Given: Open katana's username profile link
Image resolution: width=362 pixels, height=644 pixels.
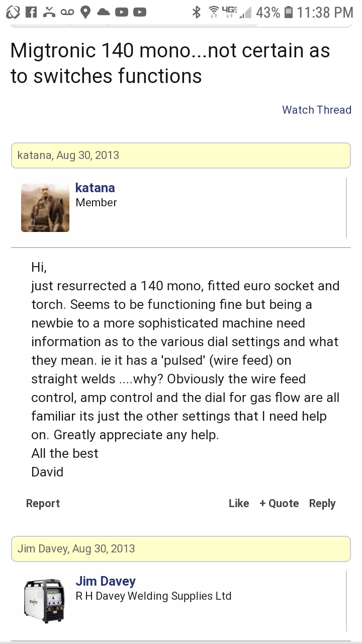Looking at the screenshot, I should point(95,188).
